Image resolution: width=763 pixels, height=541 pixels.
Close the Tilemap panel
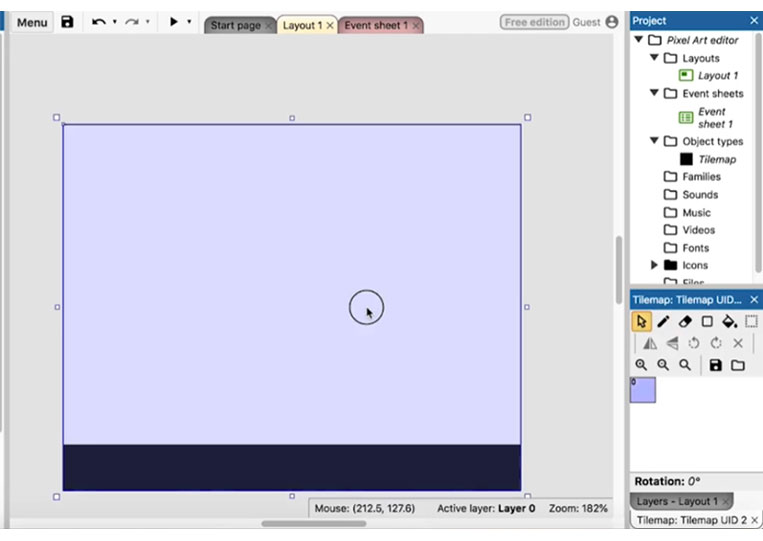click(754, 300)
